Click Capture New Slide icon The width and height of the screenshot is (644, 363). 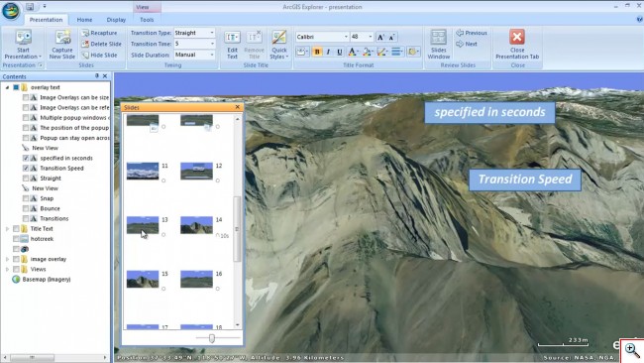[62, 37]
